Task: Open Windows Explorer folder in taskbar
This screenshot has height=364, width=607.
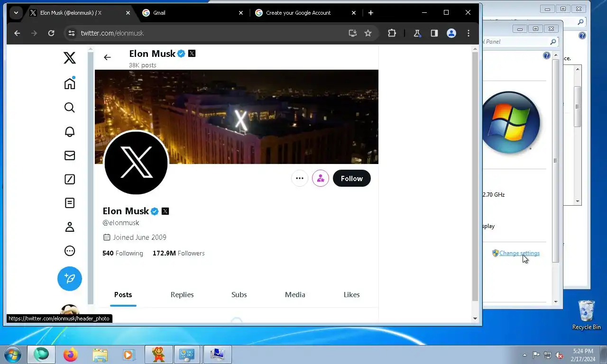Action: pyautogui.click(x=100, y=355)
